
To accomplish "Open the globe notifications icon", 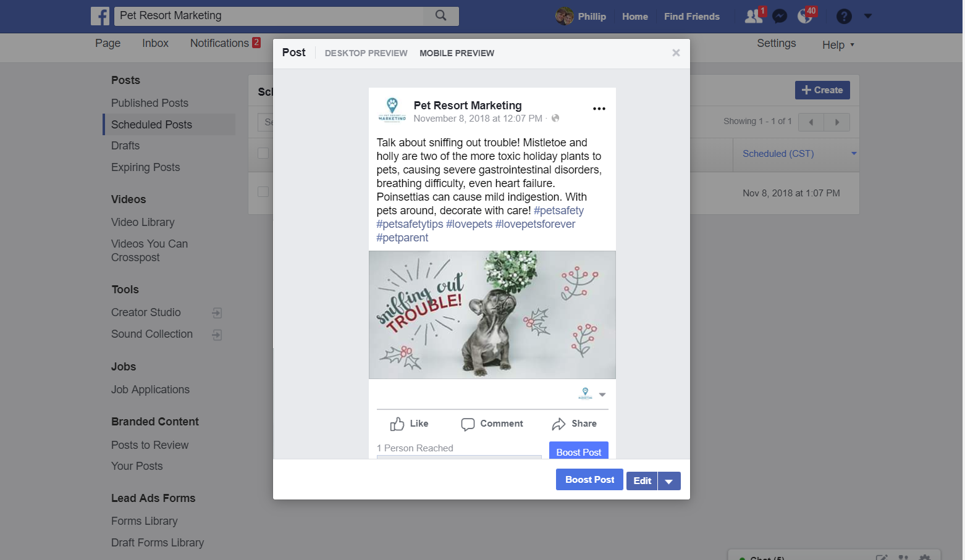I will (x=805, y=16).
